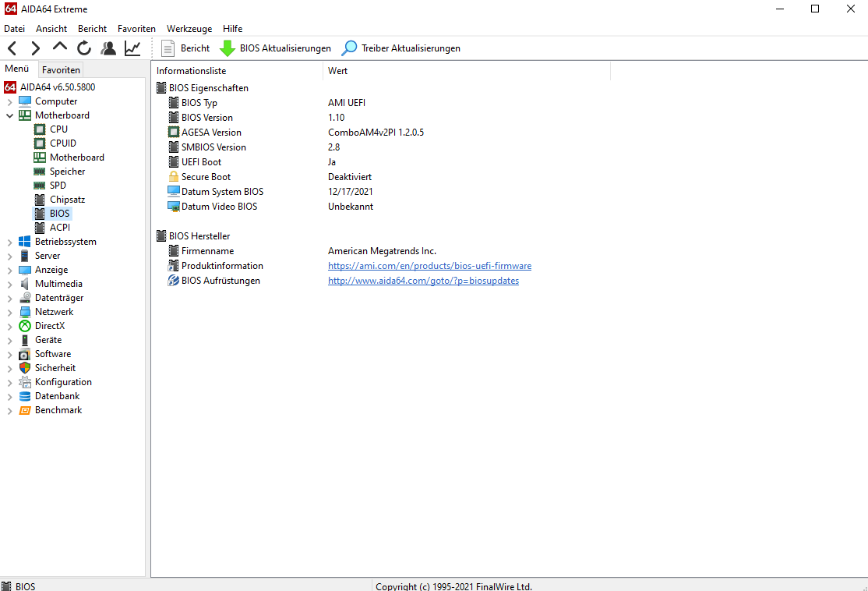Click the Speicher memory icon
Screen dimensions: 868x591
pos(39,172)
